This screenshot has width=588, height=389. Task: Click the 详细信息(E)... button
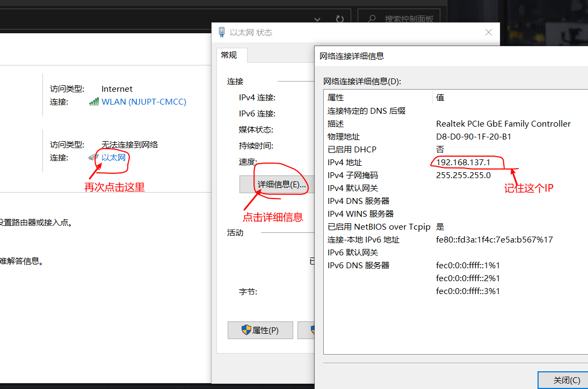click(277, 185)
